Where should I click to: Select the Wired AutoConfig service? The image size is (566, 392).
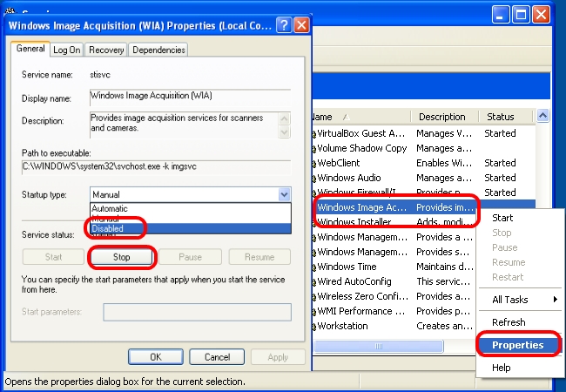(x=394, y=281)
